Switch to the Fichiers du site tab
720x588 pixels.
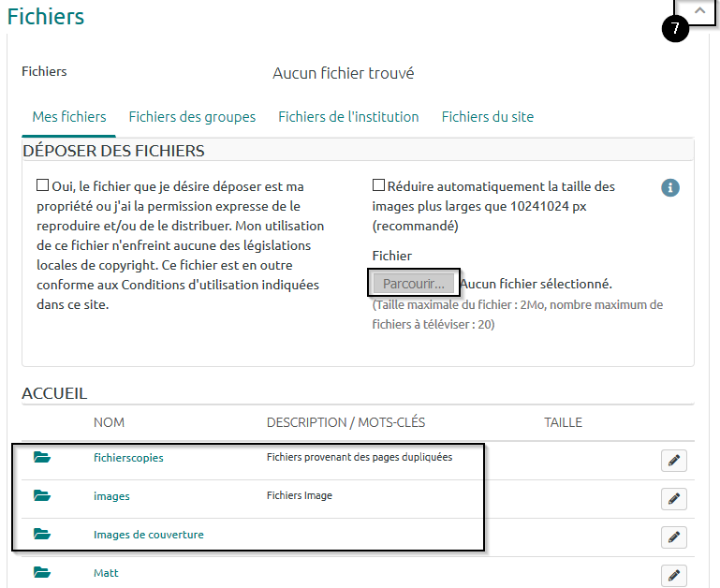[x=488, y=117]
